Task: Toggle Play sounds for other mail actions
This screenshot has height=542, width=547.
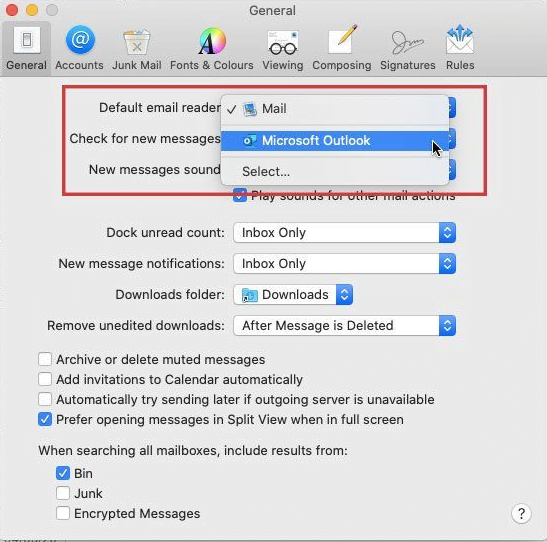Action: pos(240,195)
